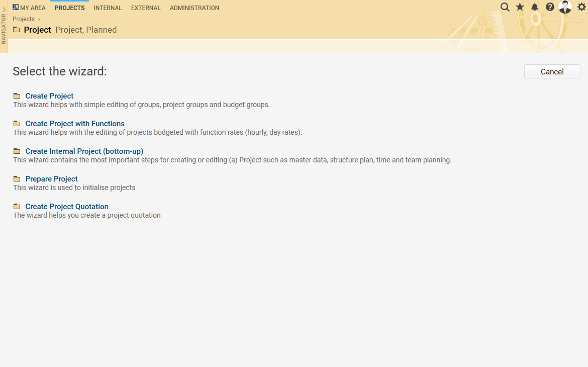The width and height of the screenshot is (588, 367).
Task: Click folder icon beside Create Project with Functions
Action: coord(17,124)
